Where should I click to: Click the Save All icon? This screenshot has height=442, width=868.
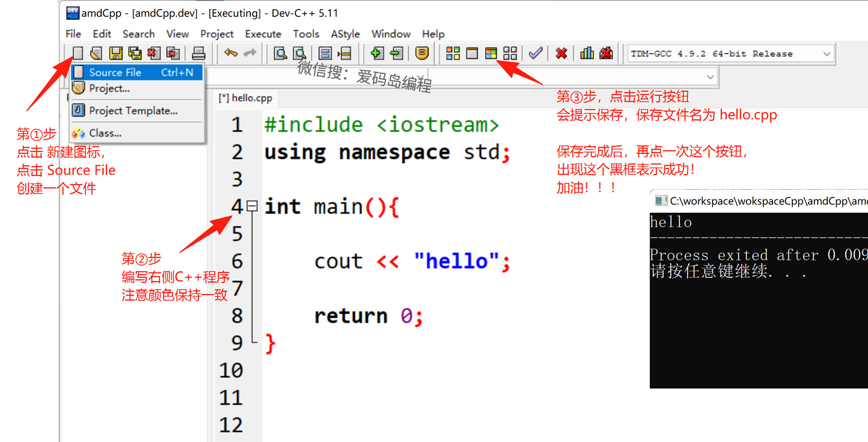[135, 53]
